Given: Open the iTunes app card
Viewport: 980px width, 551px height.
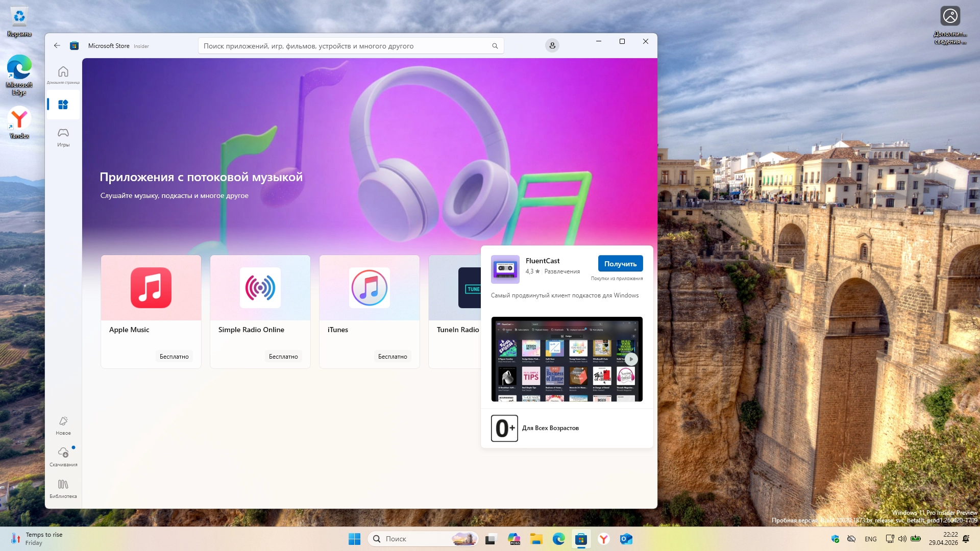Looking at the screenshot, I should 370,311.
